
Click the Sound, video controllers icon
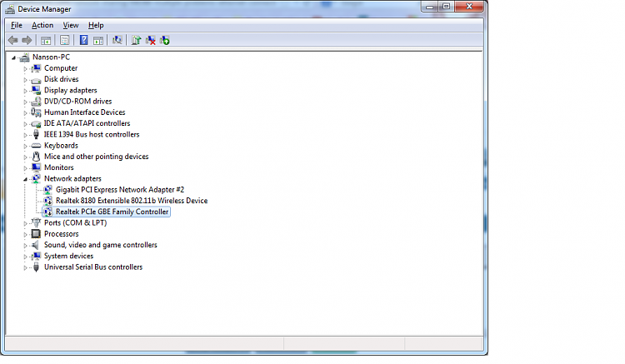click(37, 245)
